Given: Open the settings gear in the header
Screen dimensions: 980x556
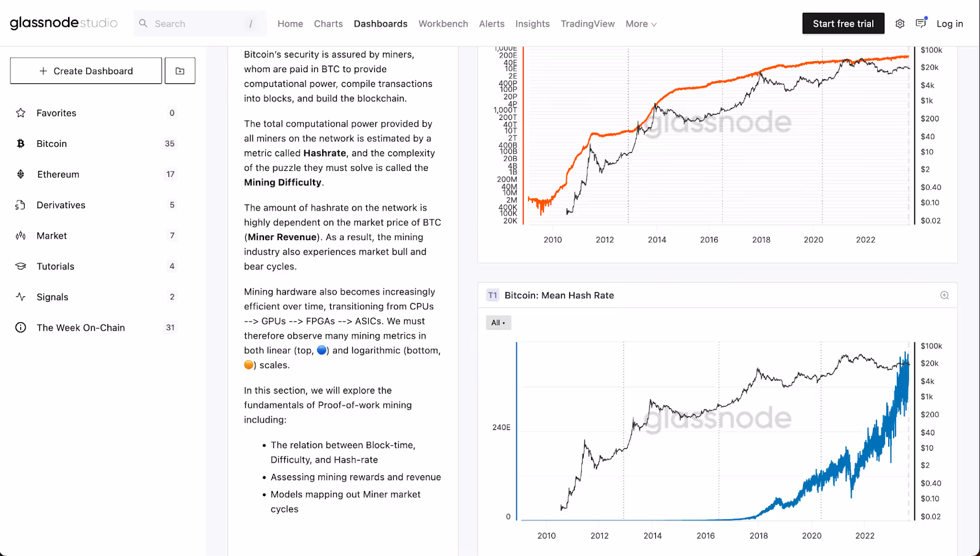Looking at the screenshot, I should click(900, 23).
